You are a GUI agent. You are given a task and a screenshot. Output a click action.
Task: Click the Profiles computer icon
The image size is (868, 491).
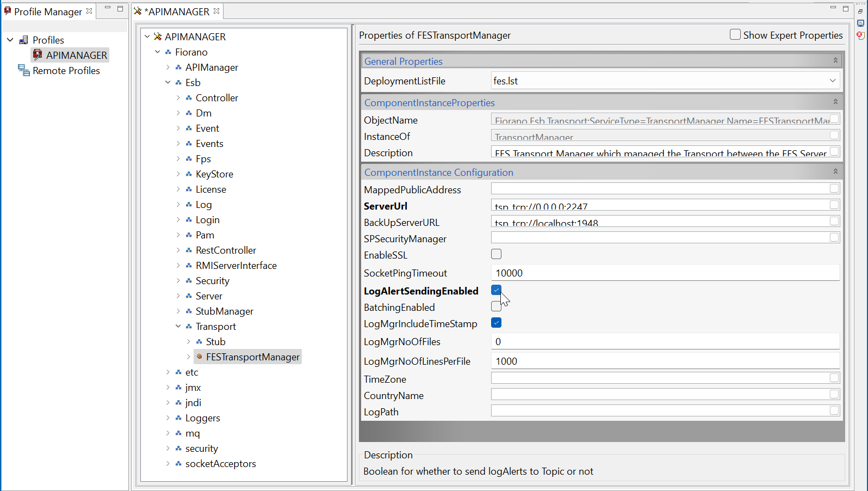coord(23,40)
